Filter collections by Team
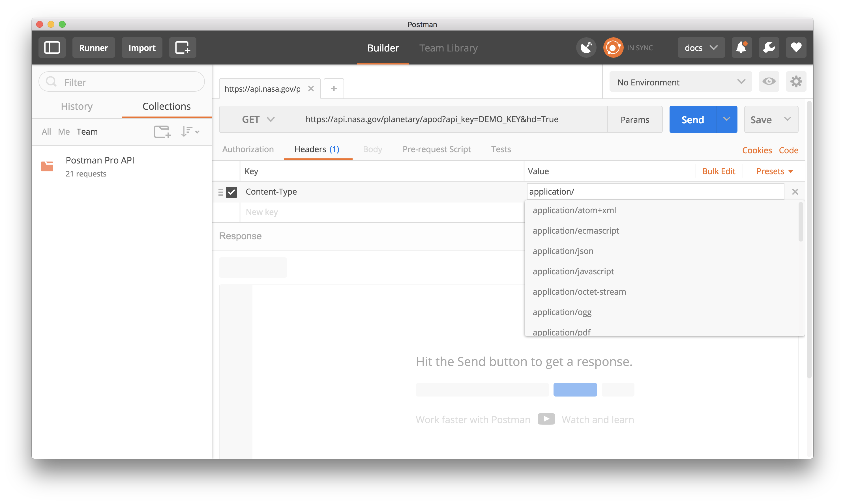The height and width of the screenshot is (504, 845). [87, 132]
